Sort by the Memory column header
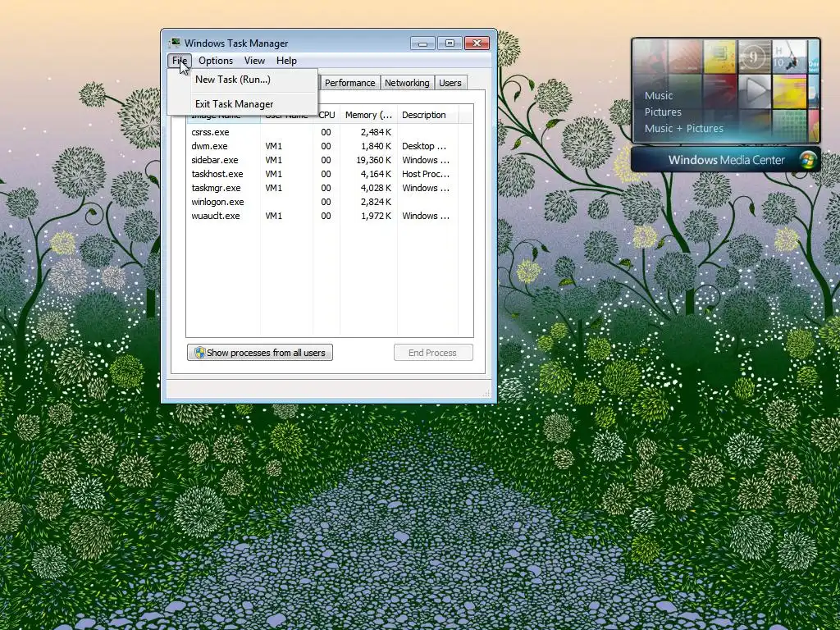 368,115
